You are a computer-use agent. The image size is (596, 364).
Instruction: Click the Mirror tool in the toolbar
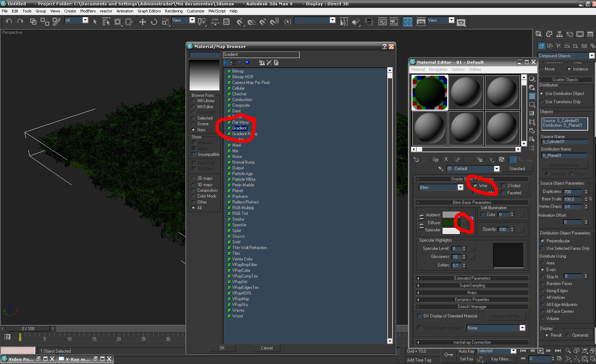344,22
